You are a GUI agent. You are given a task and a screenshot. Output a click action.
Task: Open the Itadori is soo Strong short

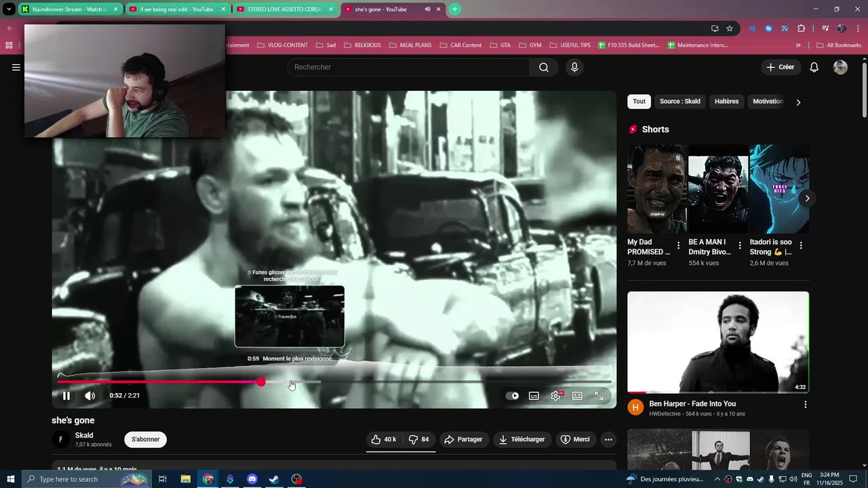coord(779,189)
